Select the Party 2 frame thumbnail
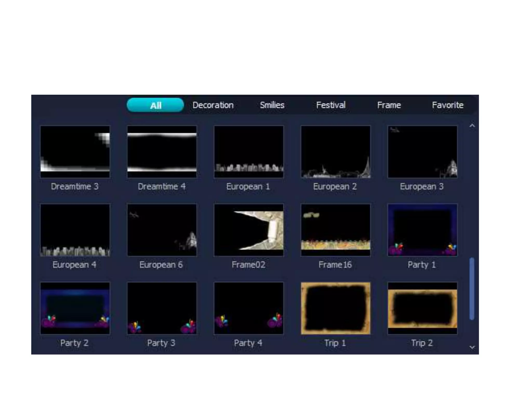532x399 pixels. [75, 308]
